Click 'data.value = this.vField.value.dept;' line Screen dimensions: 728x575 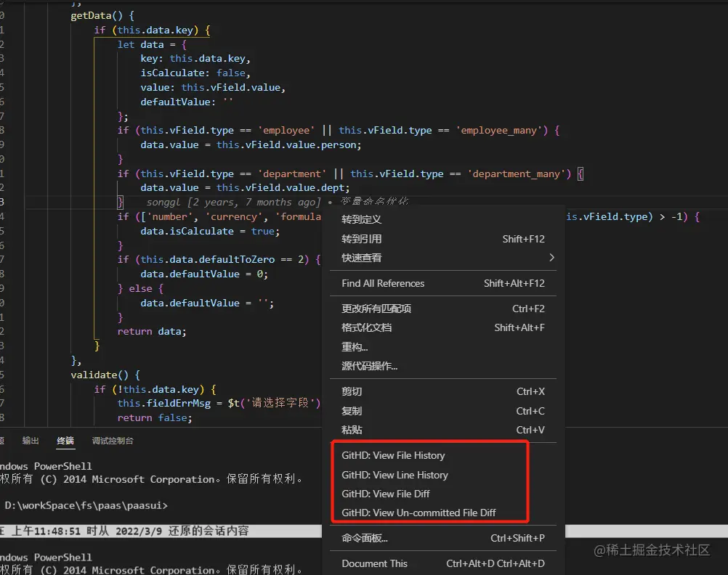[x=245, y=188]
